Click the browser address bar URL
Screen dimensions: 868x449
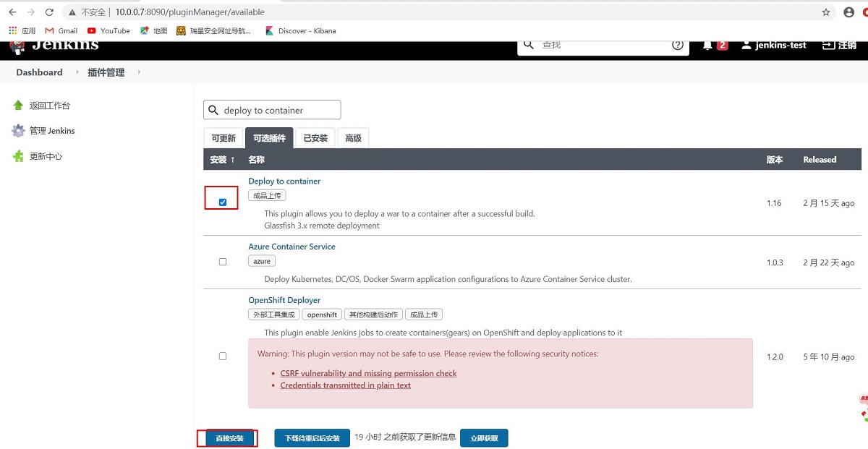tap(190, 12)
